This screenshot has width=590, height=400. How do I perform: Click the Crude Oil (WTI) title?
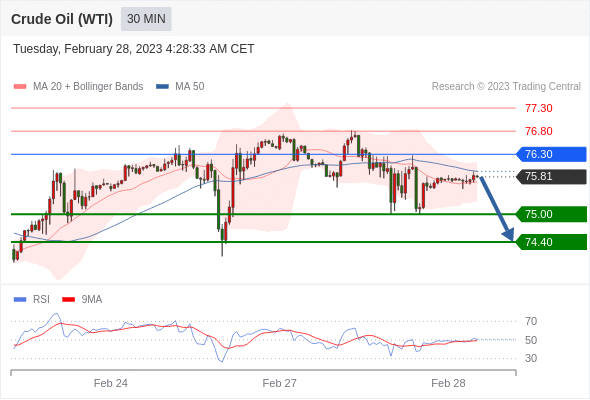[62, 19]
